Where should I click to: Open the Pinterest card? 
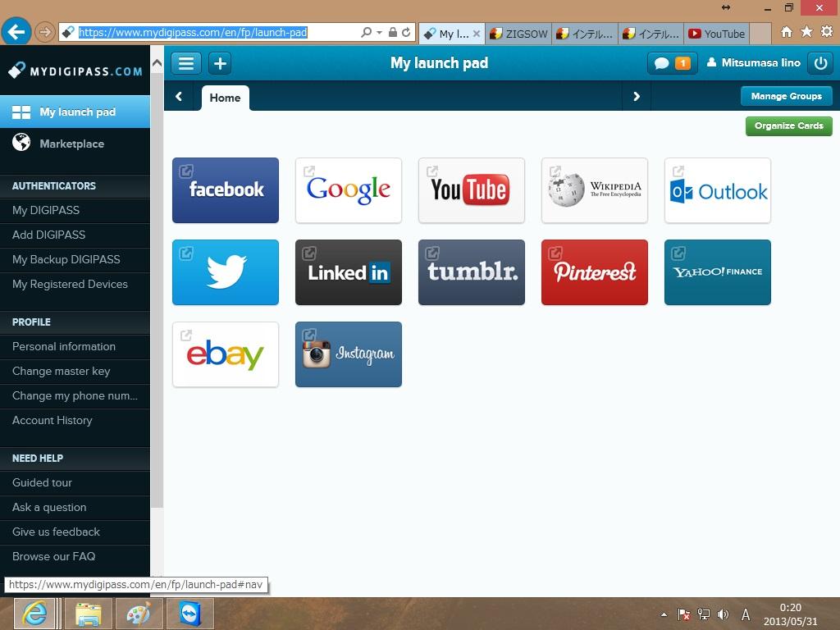[x=595, y=272]
